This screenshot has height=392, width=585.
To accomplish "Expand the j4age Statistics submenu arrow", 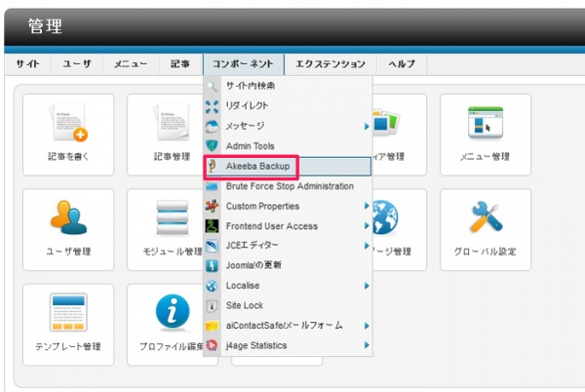I will (x=367, y=345).
